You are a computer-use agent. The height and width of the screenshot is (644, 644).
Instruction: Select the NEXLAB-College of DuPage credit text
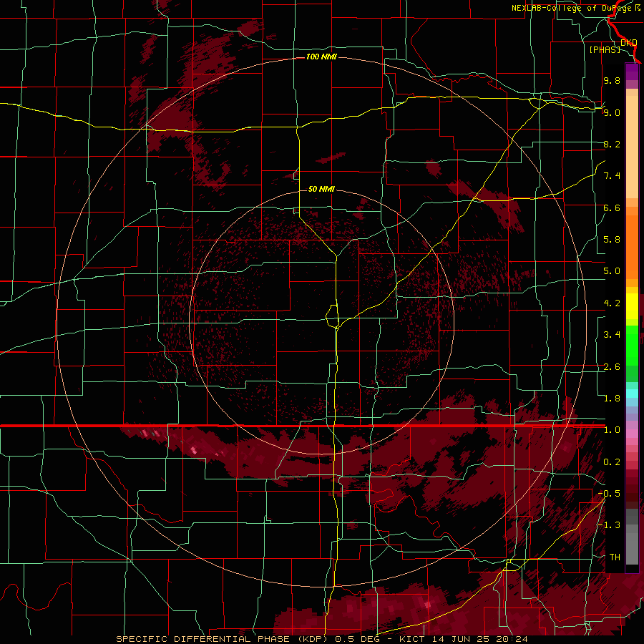click(x=576, y=8)
